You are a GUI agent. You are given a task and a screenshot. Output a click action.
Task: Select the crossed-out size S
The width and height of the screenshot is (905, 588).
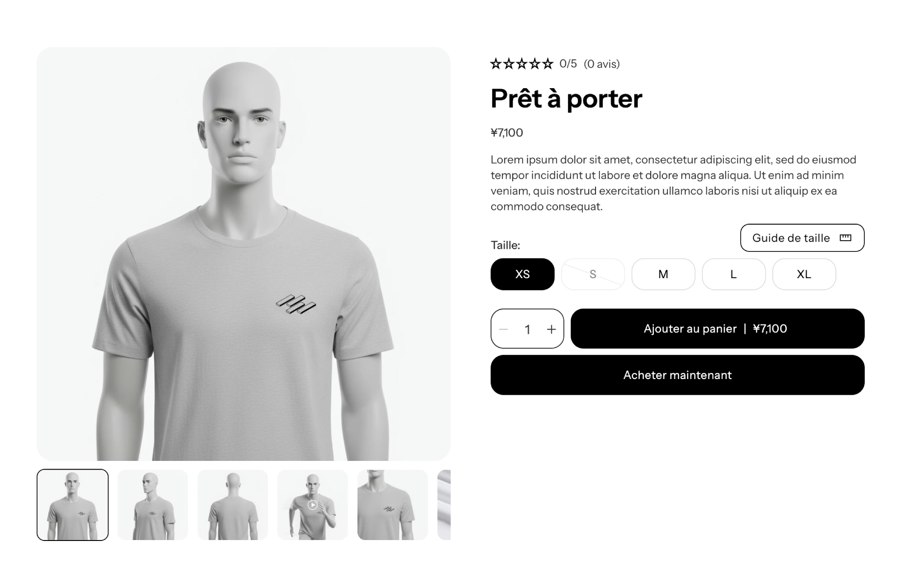(593, 274)
